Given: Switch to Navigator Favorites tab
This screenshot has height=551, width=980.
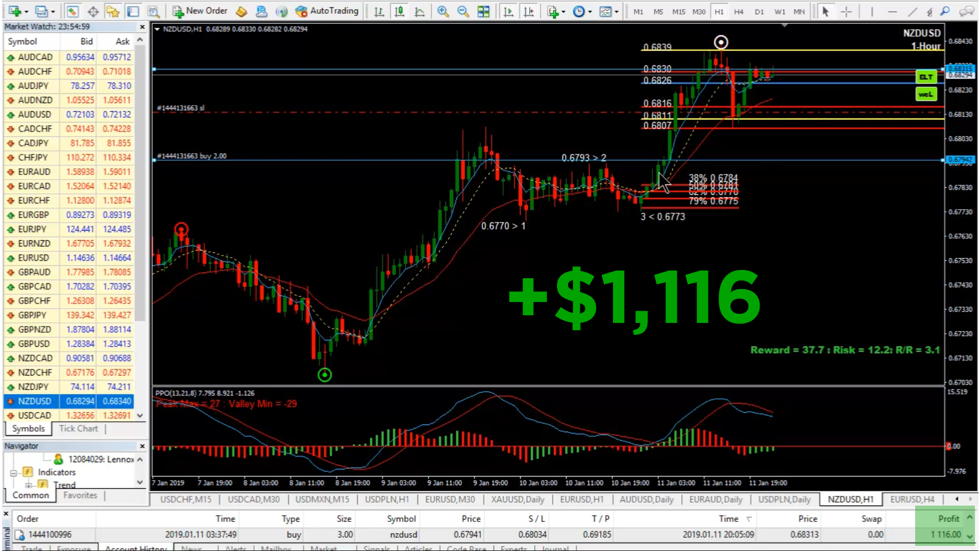Looking at the screenshot, I should coord(80,495).
